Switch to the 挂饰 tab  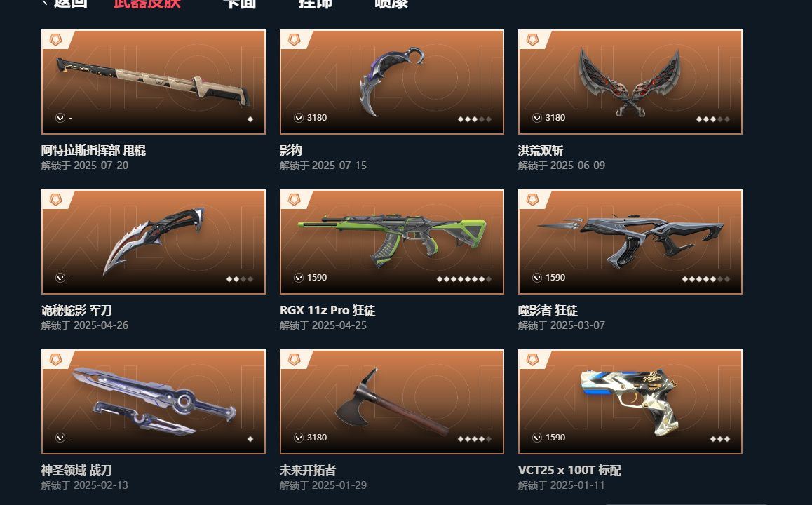[315, 3]
